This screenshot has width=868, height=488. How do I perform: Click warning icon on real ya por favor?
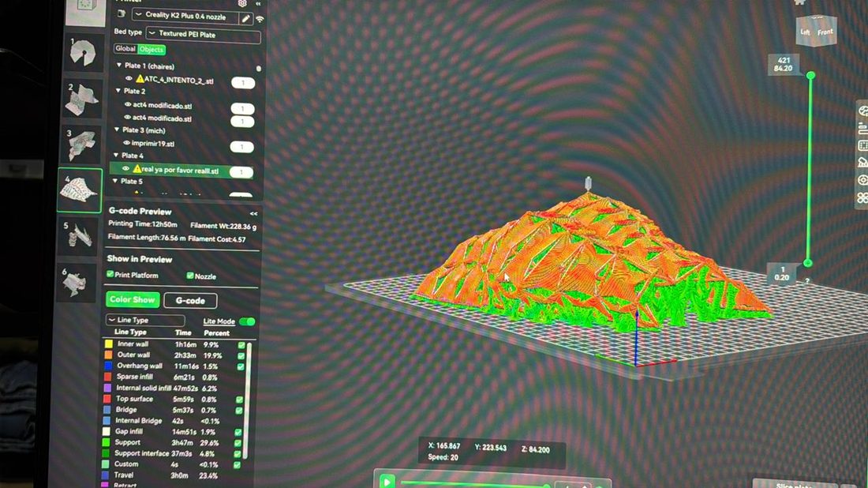tap(137, 169)
